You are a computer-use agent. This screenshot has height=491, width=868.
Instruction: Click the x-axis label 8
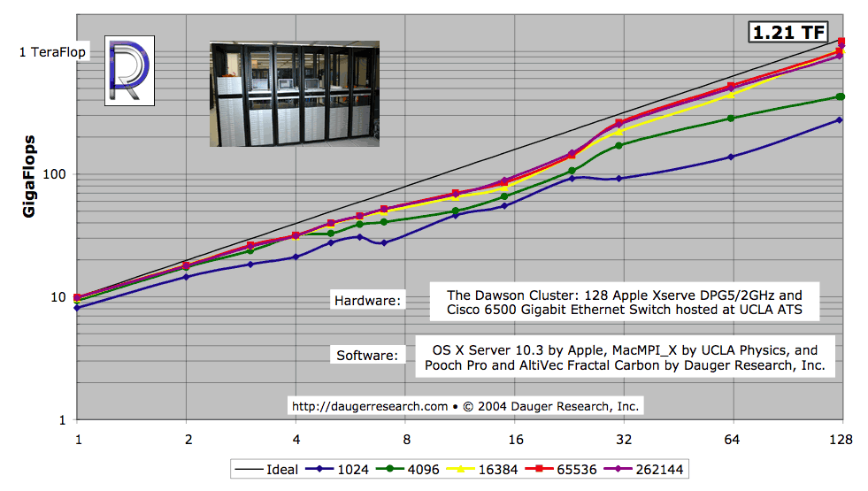(x=407, y=440)
